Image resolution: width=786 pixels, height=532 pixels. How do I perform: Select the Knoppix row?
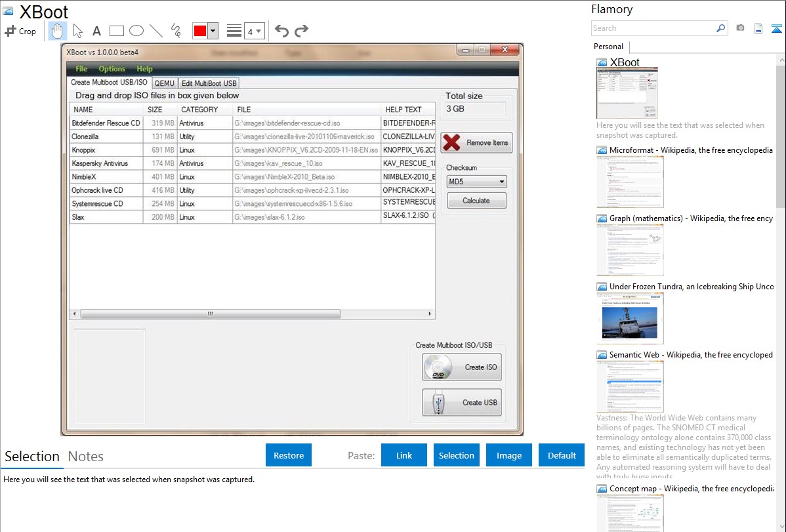[252, 150]
